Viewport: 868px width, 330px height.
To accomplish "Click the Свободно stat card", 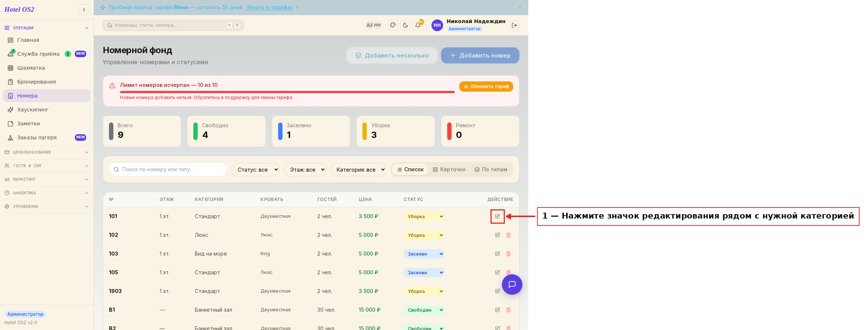I will click(226, 131).
